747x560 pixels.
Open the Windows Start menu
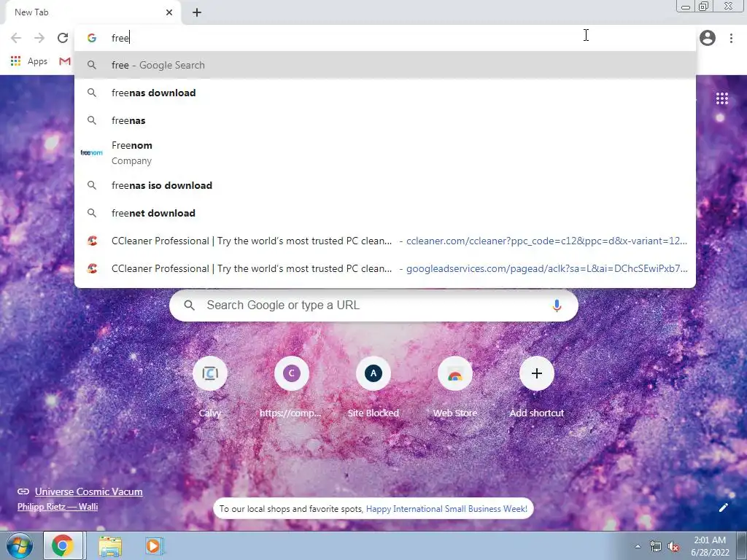tap(19, 545)
